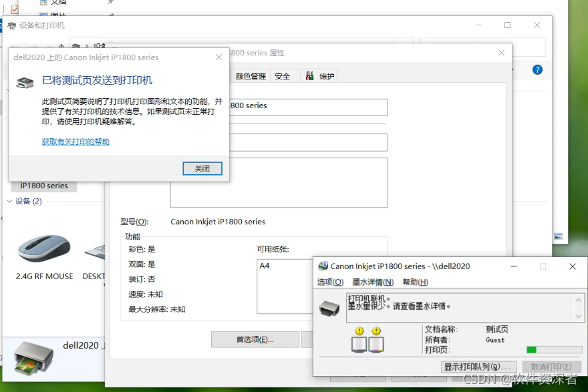Image resolution: width=588 pixels, height=392 pixels.
Task: Click the Canon Inkjet iP1800 series model text
Action: (x=218, y=222)
